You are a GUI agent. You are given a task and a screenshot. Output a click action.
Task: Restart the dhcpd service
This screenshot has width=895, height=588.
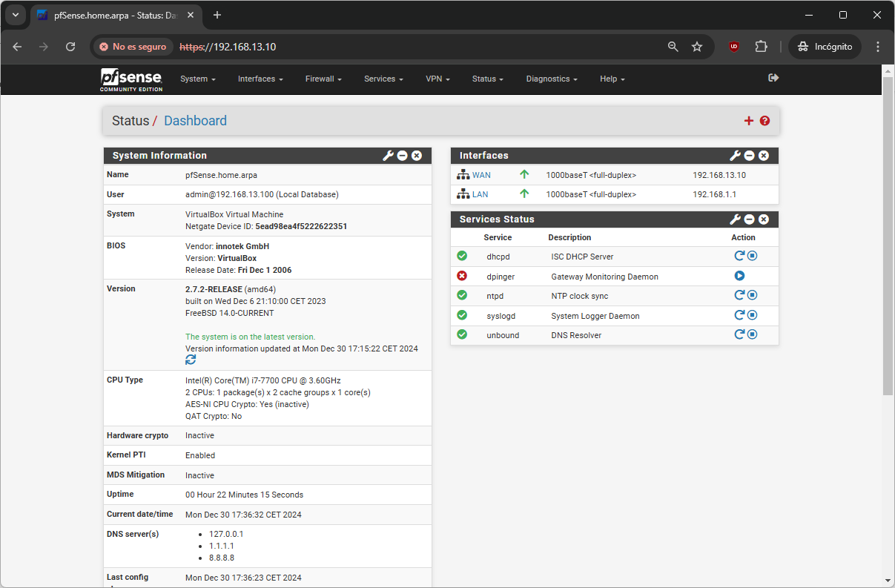739,256
